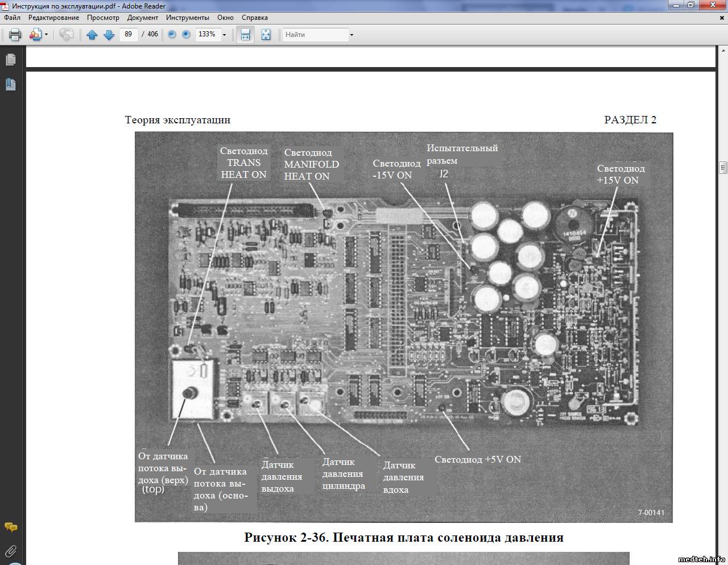
Task: Open the Comments panel icon
Action: coord(10,527)
